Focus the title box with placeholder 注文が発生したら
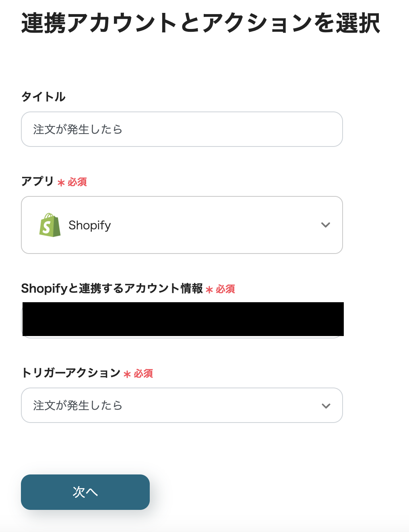 (x=182, y=129)
